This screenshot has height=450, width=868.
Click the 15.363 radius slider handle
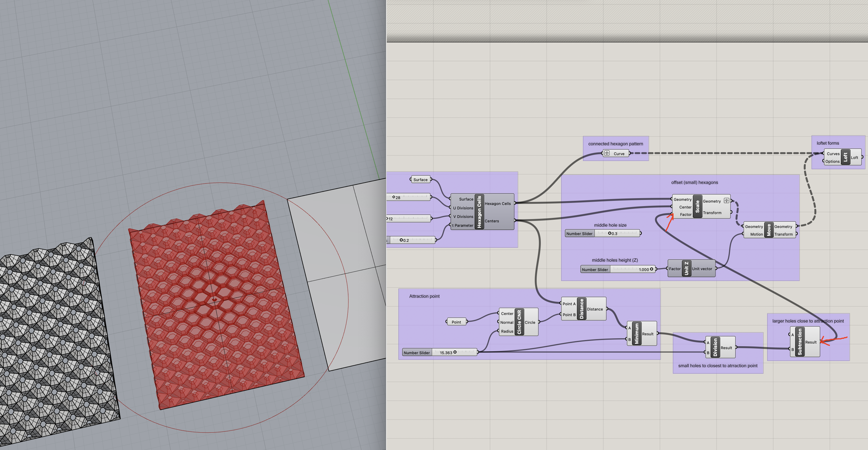tap(455, 352)
